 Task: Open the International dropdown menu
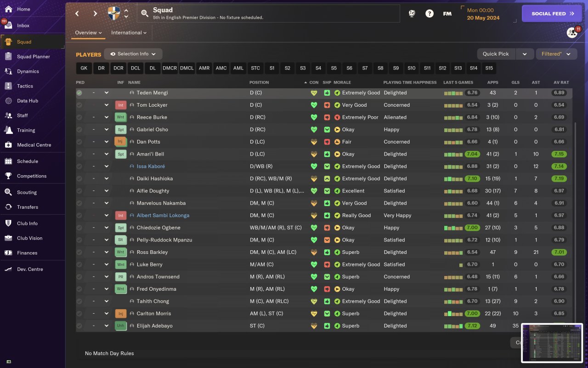pyautogui.click(x=129, y=33)
